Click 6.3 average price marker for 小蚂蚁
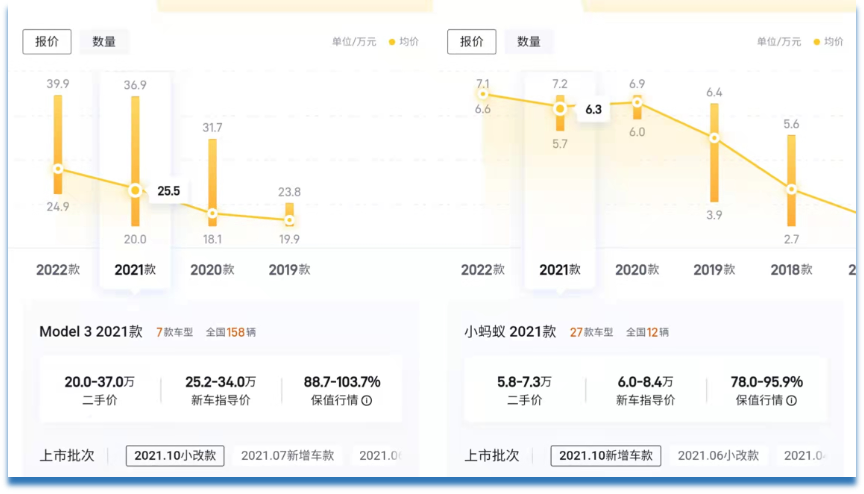Screen dimensions: 864x494 pos(560,108)
